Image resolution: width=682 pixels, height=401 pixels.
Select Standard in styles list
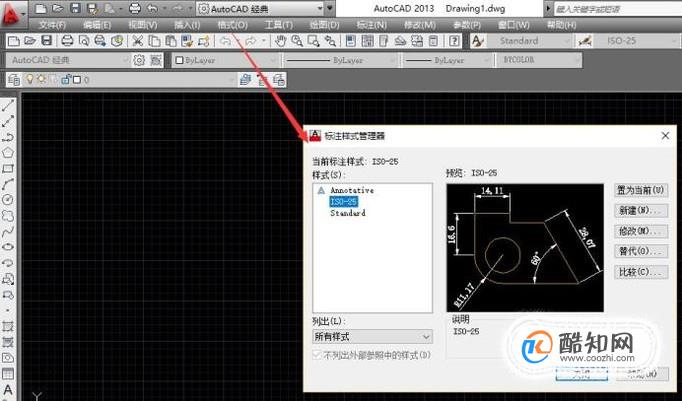(x=348, y=213)
